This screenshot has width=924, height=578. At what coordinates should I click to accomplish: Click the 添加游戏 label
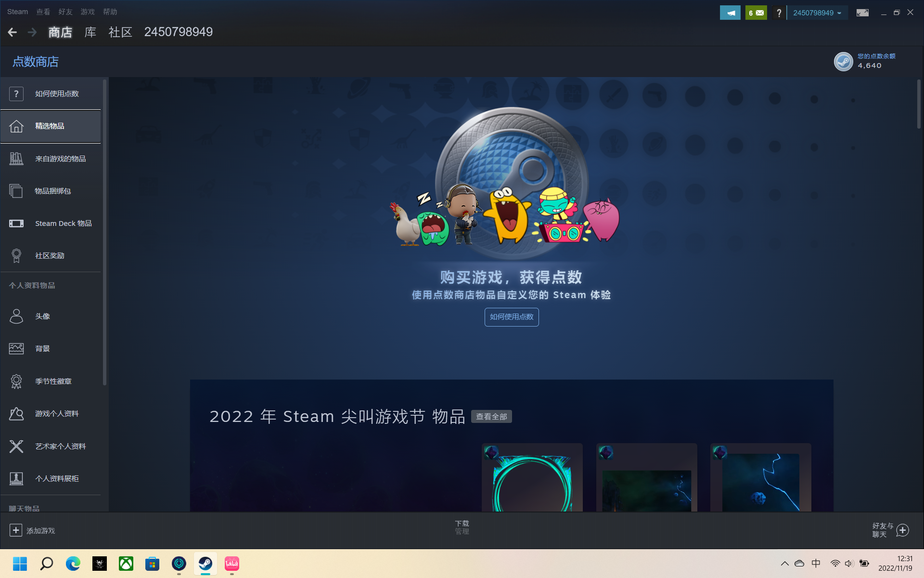(40, 530)
